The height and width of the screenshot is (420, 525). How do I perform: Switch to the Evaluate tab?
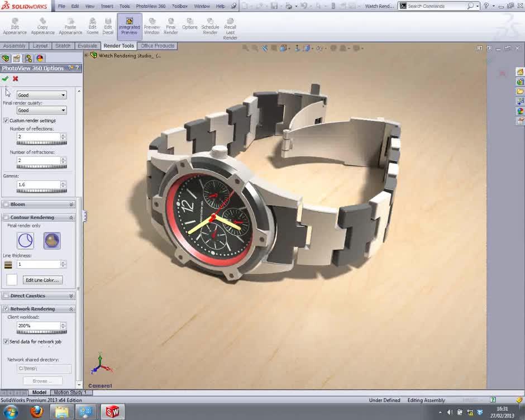(87, 46)
